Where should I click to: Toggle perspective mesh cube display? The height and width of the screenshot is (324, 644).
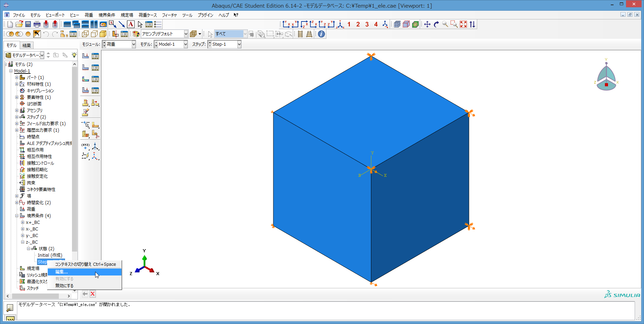397,24
